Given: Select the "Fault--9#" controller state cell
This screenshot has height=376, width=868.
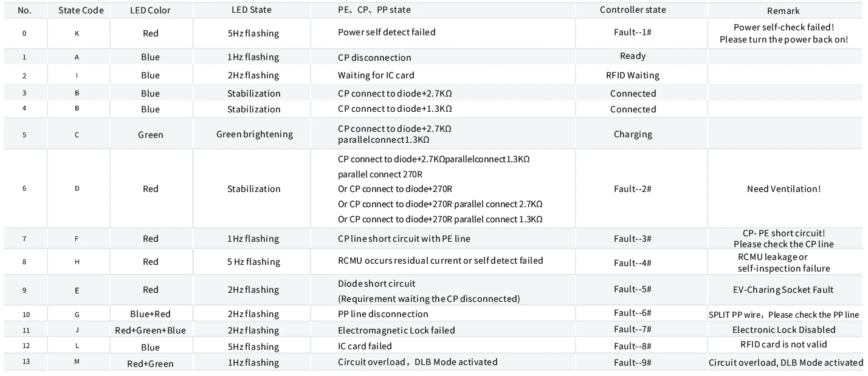Looking at the screenshot, I should (633, 362).
